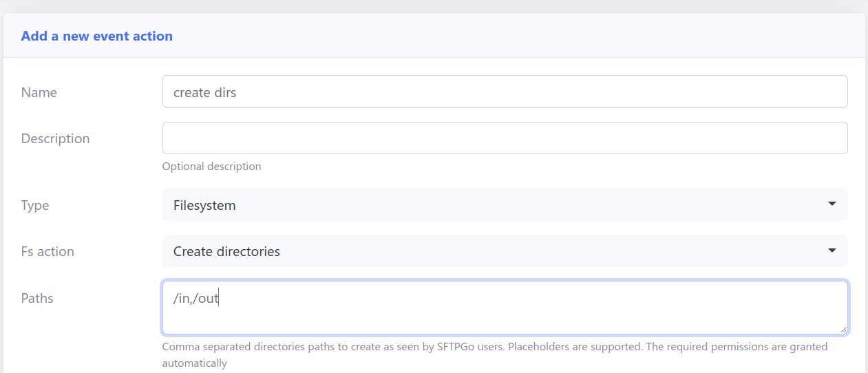868x373 pixels.
Task: Click the 'Optional description' hint text
Action: pyautogui.click(x=211, y=166)
